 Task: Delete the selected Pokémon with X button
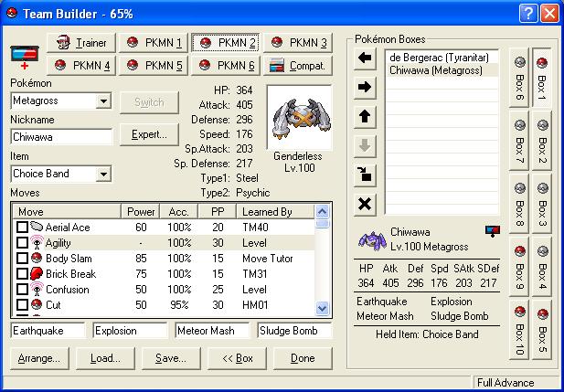(x=365, y=205)
